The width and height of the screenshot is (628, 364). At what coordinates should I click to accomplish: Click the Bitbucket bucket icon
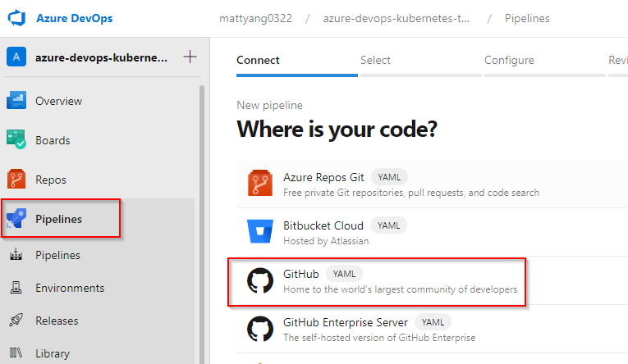[260, 231]
